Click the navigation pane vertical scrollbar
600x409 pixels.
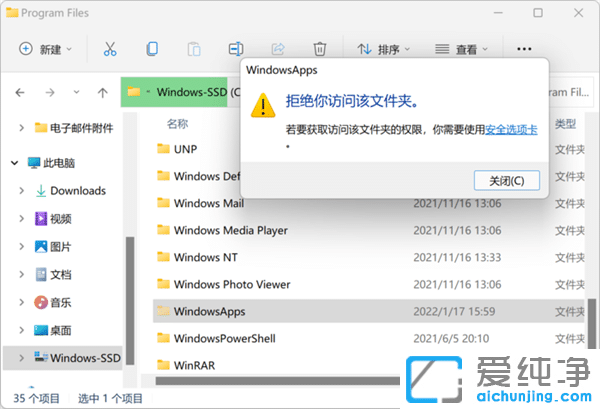pos(130,300)
